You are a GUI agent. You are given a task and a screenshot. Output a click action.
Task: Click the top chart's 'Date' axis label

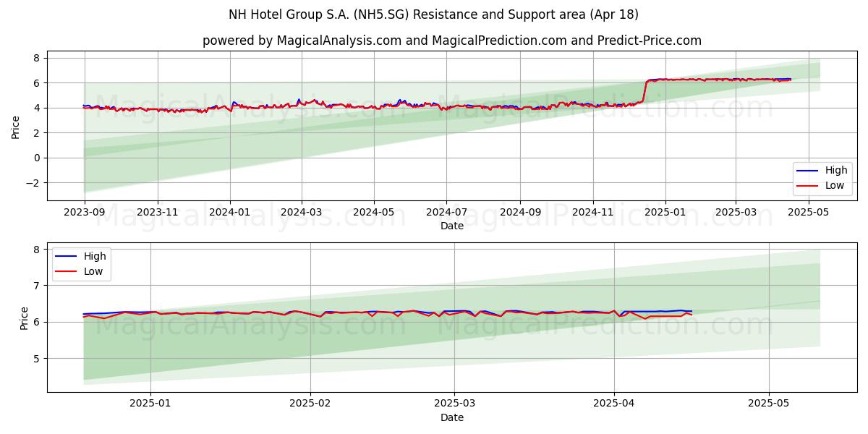click(x=452, y=226)
